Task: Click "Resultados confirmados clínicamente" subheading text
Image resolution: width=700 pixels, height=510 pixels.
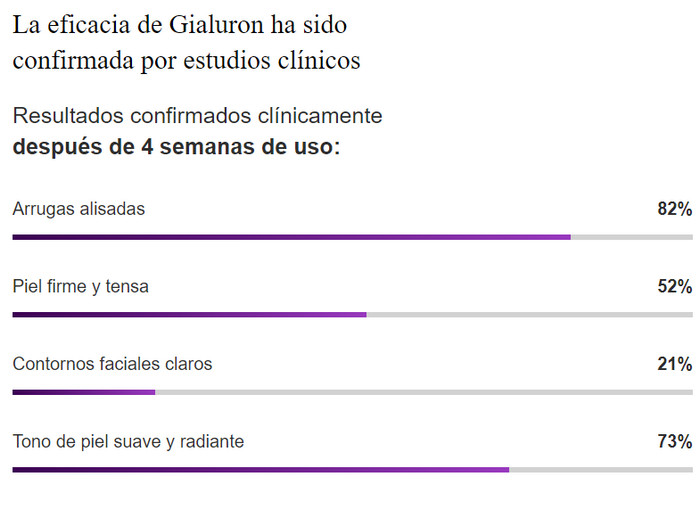Action: pyautogui.click(x=197, y=116)
